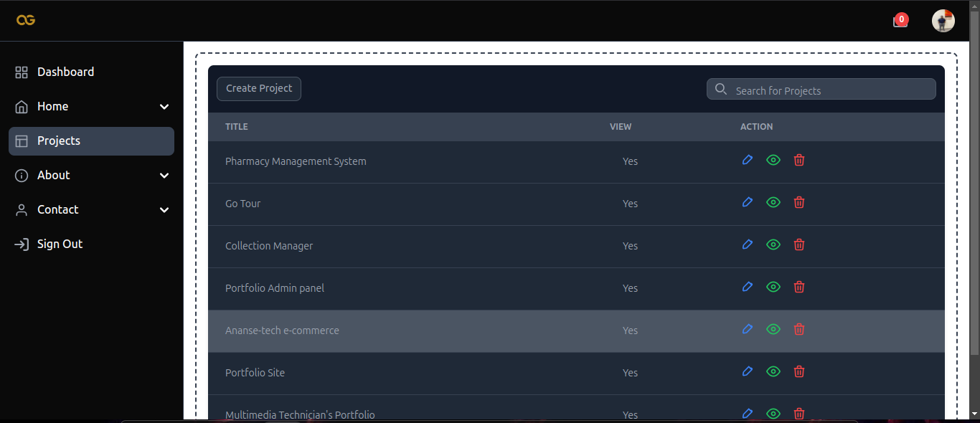This screenshot has height=423, width=980.
Task: Select the Projects sidebar entry
Action: (x=59, y=141)
